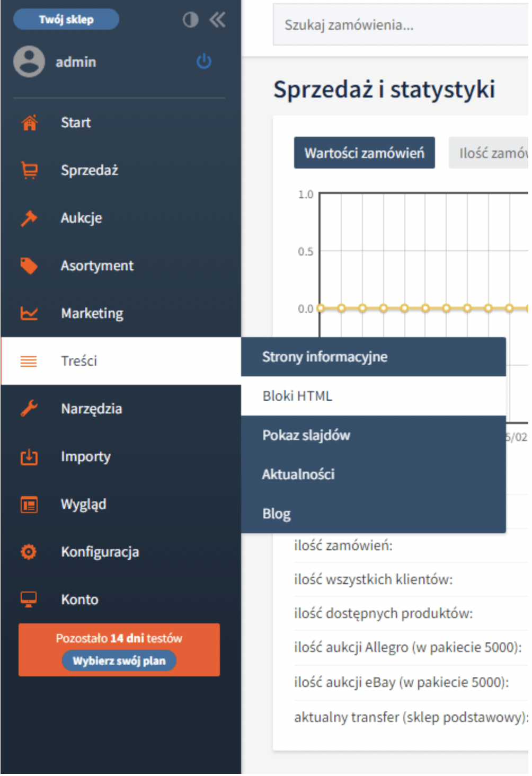Screen dimensions: 532x776
Task: Click the power logout icon beside admin
Action: click(x=204, y=61)
